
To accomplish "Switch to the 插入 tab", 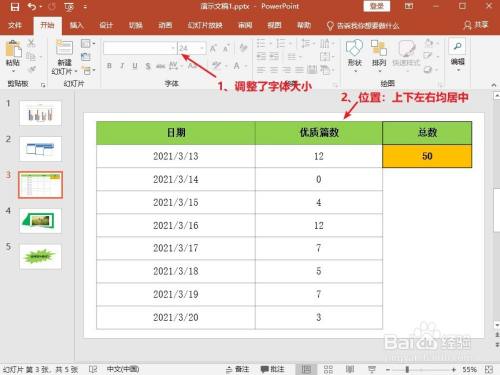I will point(77,25).
